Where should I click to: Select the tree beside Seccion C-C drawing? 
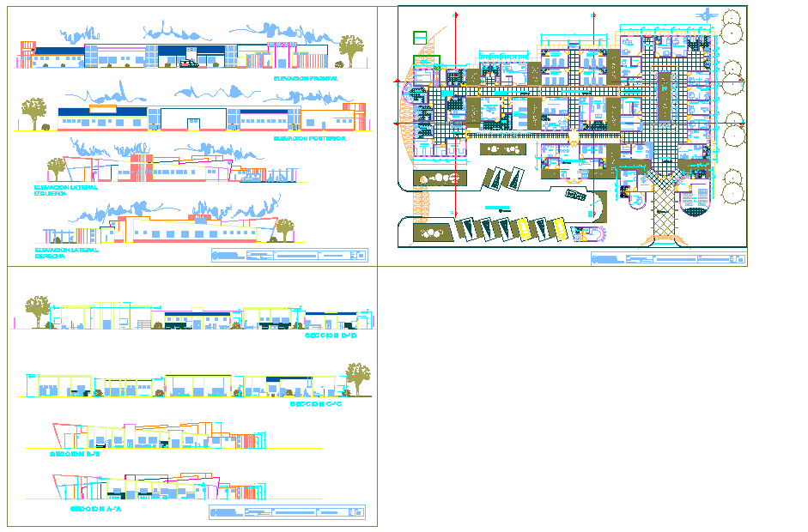coord(357,377)
